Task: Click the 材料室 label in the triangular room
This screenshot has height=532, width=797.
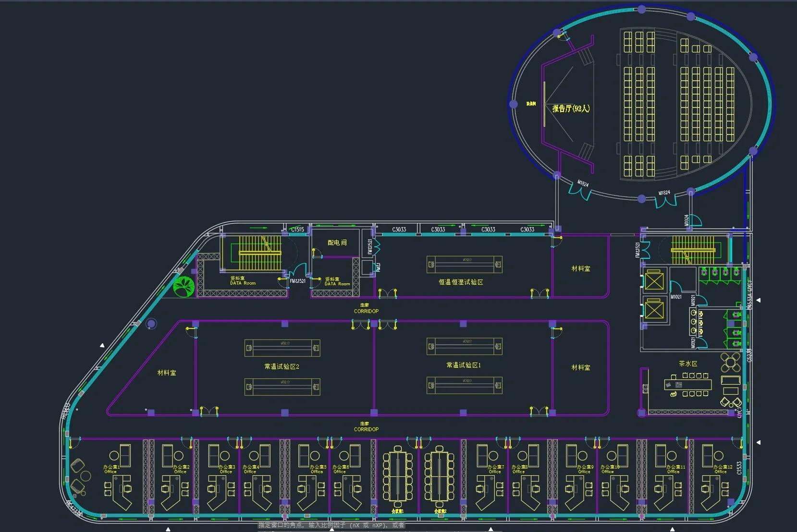Action: pos(167,373)
